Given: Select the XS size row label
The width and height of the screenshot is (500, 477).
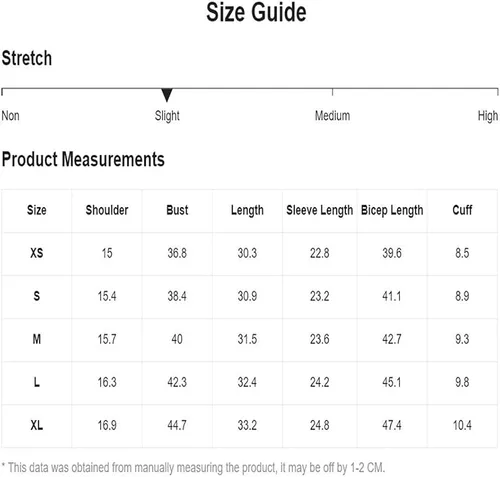Looking at the screenshot, I should click(37, 253).
